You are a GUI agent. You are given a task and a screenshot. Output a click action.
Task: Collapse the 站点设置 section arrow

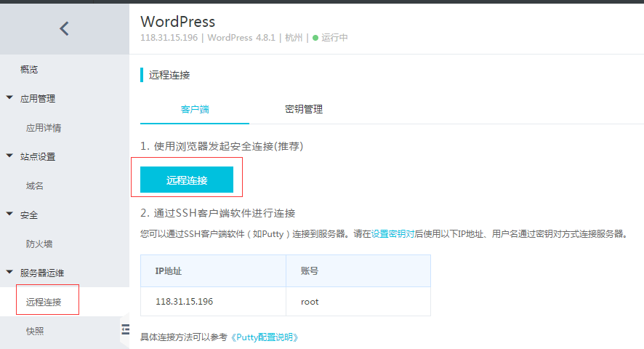coord(9,156)
